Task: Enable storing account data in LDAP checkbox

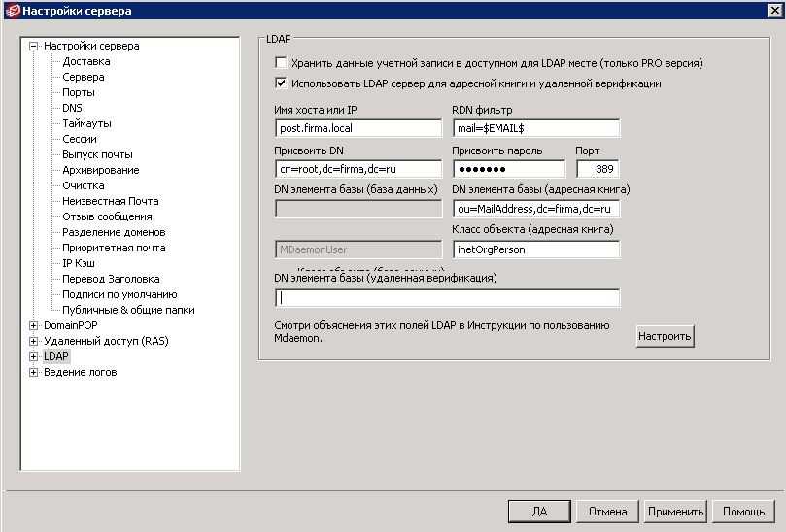Action: click(281, 63)
